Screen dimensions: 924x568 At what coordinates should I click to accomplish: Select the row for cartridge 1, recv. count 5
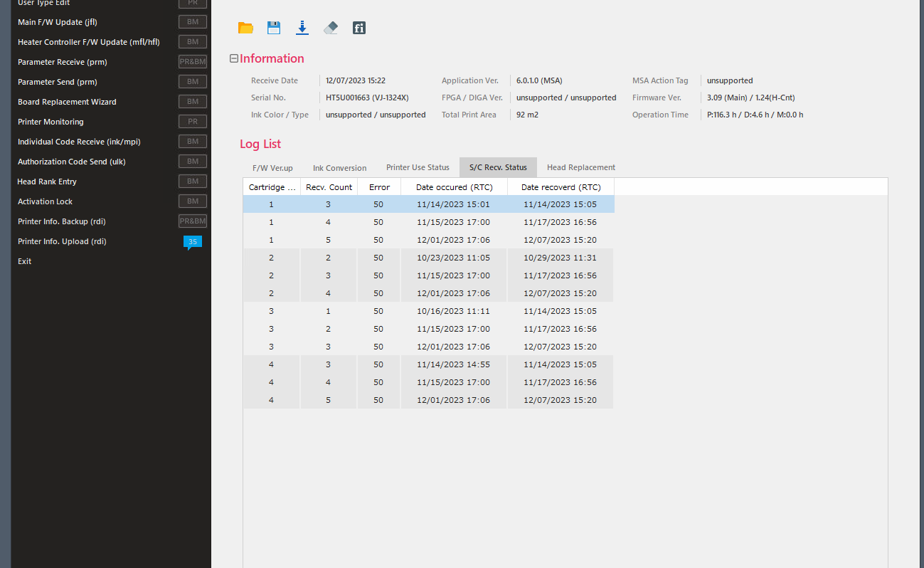click(428, 240)
